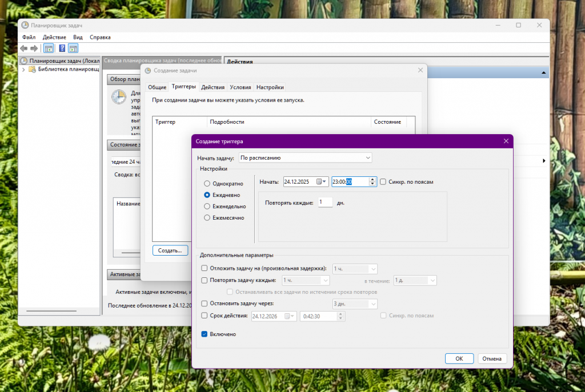Screen dimensions: 585x392
Task: Uncheck the Включено checkbox
Action: (x=205, y=334)
